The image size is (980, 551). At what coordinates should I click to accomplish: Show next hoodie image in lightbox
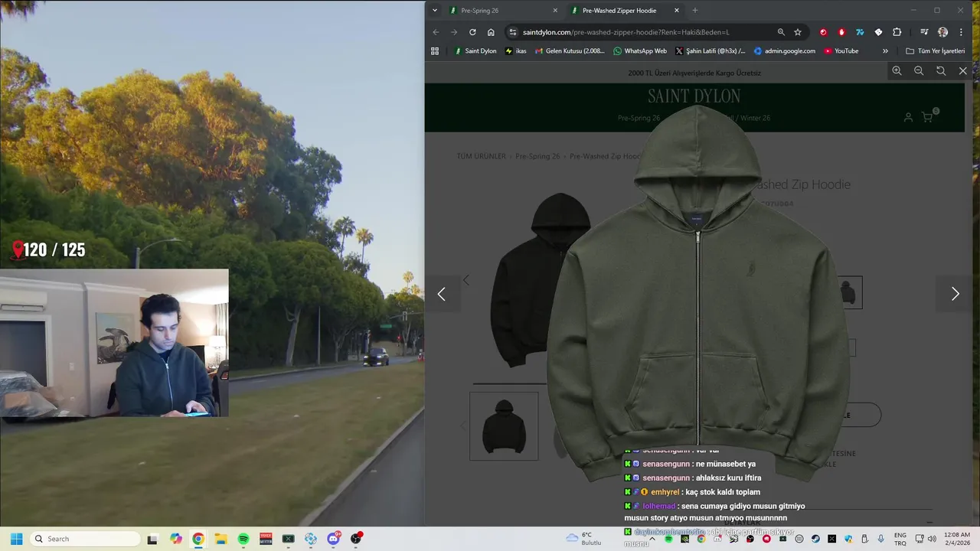tap(955, 294)
